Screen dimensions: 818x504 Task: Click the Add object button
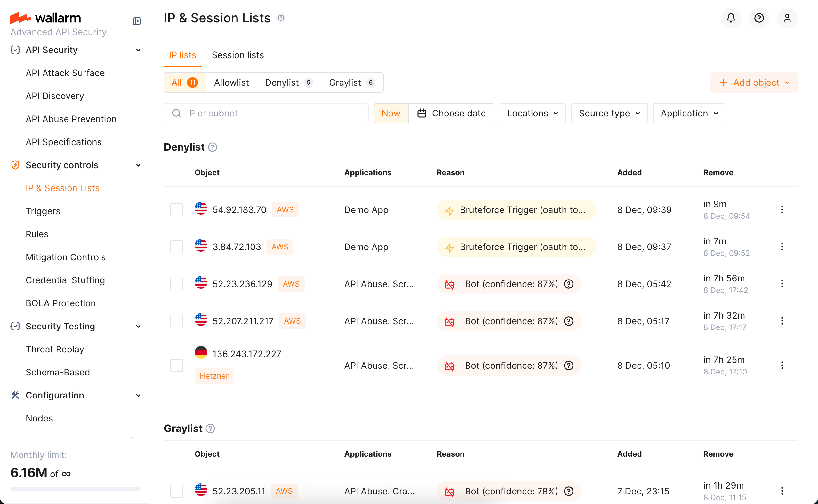click(754, 82)
